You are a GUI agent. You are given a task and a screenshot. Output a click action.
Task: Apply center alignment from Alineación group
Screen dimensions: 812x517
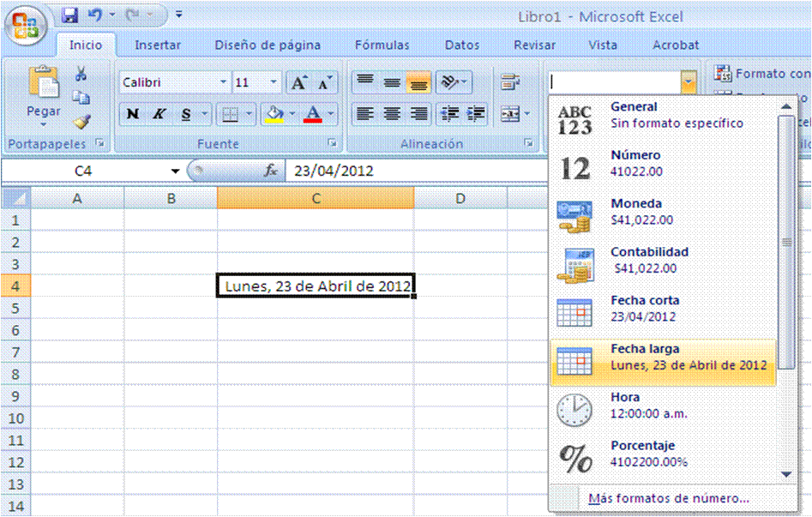point(392,114)
